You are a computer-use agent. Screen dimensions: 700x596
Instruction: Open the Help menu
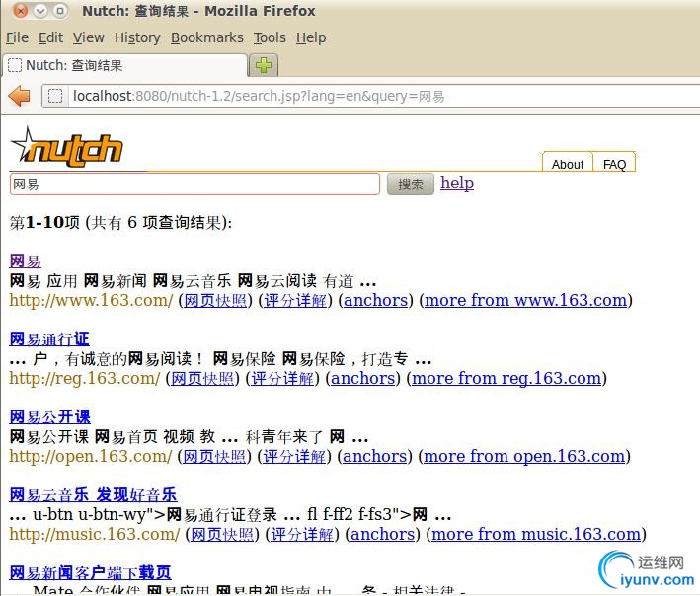pos(311,37)
